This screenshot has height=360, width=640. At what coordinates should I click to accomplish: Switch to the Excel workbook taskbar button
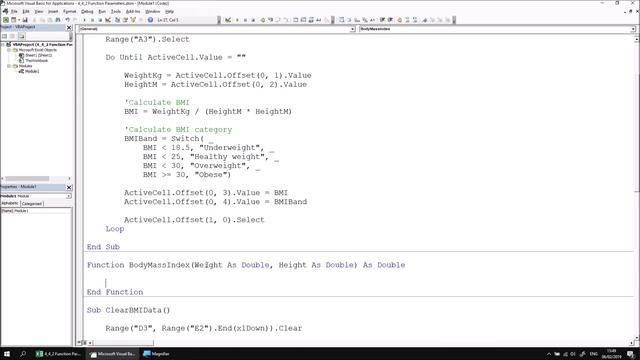tap(58, 354)
